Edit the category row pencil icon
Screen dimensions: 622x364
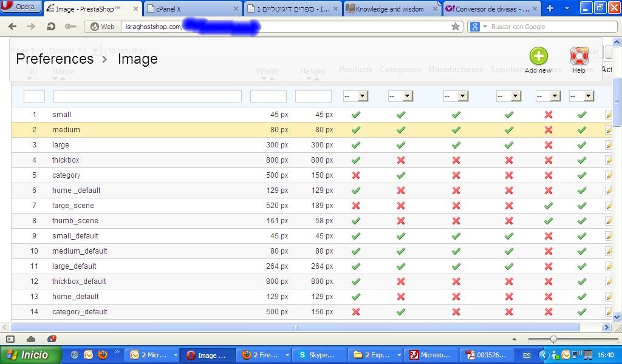click(x=609, y=175)
